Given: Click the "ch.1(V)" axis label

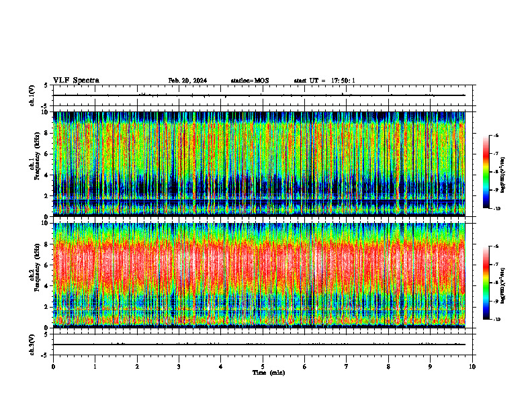Looking at the screenshot, I should tap(32, 95).
